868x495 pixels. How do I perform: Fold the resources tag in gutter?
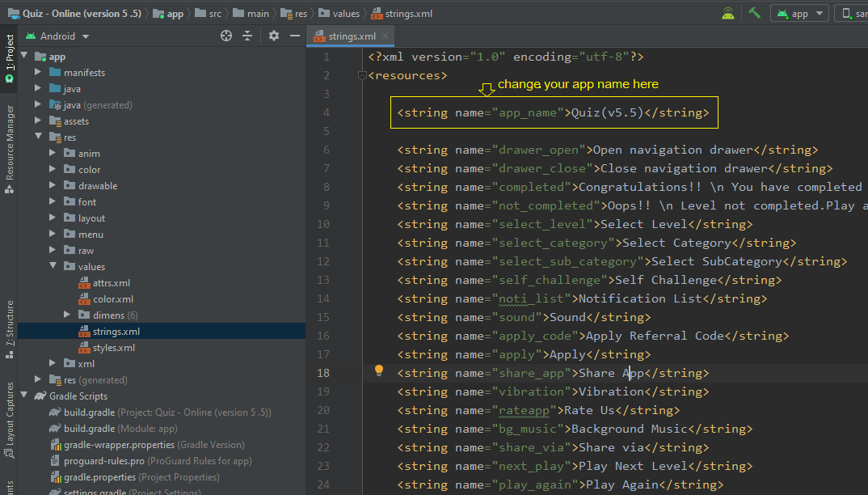(x=362, y=75)
